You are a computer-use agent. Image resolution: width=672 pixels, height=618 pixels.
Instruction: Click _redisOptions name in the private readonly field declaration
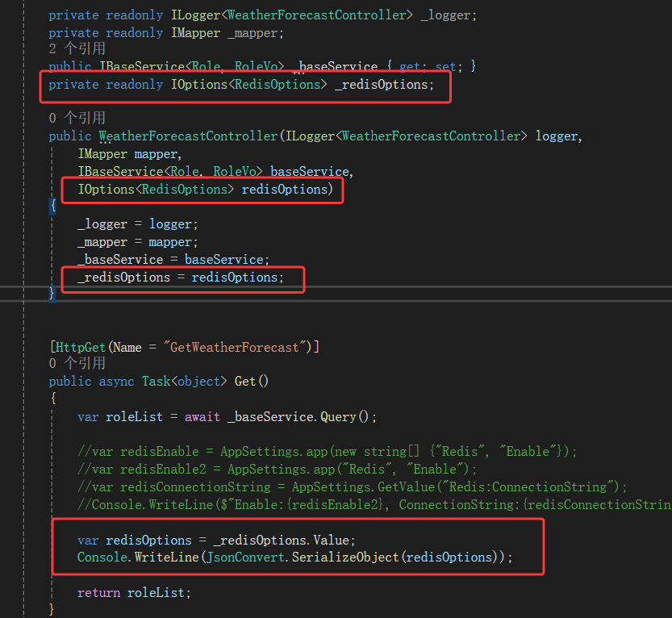(x=381, y=85)
